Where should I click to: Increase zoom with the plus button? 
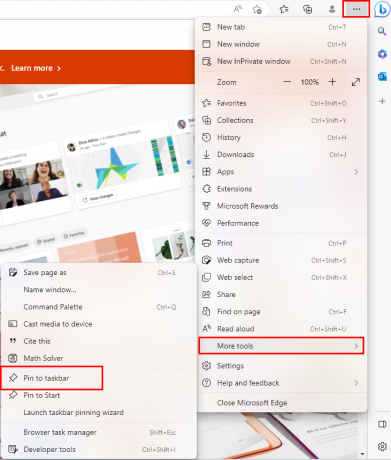(332, 82)
